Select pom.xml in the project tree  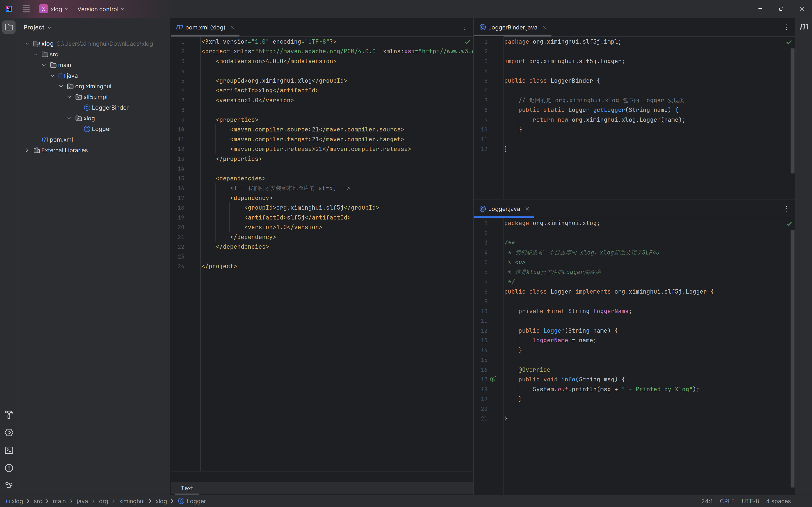[57, 140]
